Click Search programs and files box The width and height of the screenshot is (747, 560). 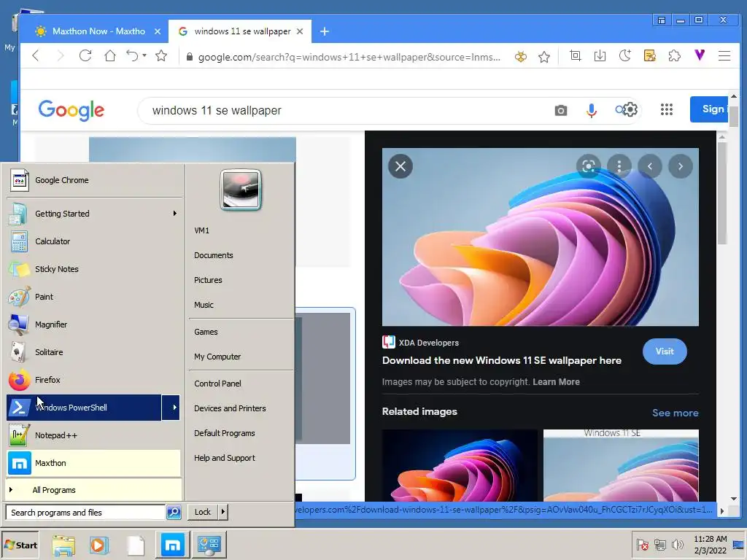(x=86, y=513)
